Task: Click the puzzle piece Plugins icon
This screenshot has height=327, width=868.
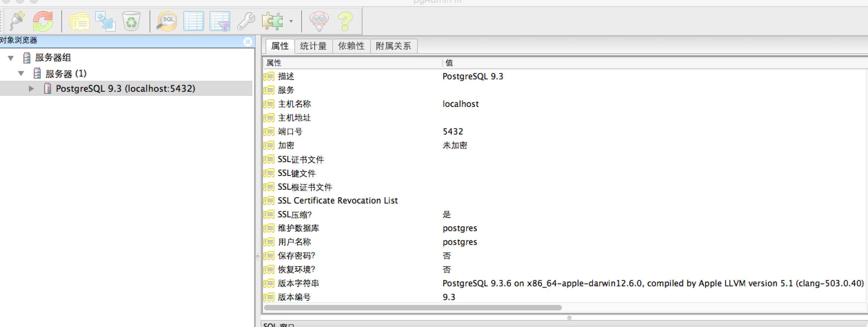Action: (272, 21)
